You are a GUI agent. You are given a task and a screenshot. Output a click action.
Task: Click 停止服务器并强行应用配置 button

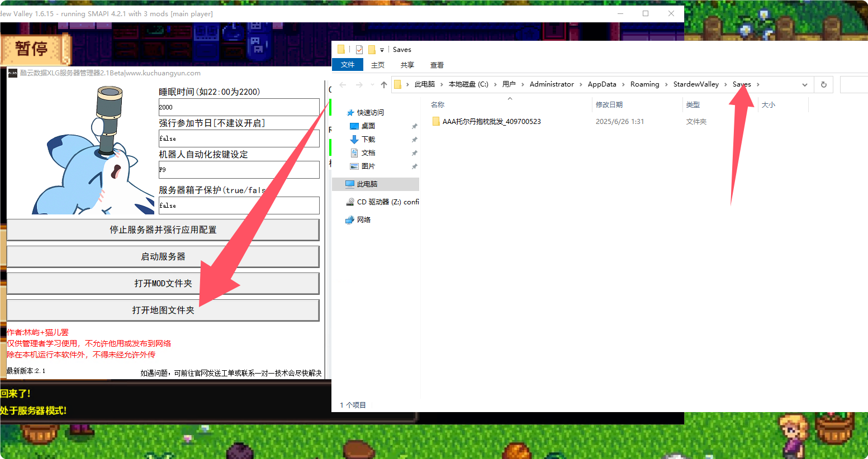point(163,230)
